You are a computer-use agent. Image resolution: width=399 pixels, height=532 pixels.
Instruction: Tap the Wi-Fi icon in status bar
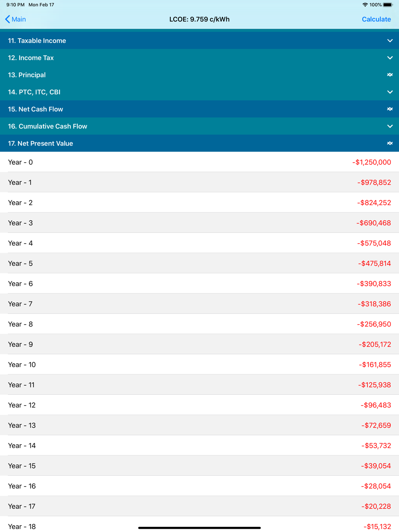point(365,5)
